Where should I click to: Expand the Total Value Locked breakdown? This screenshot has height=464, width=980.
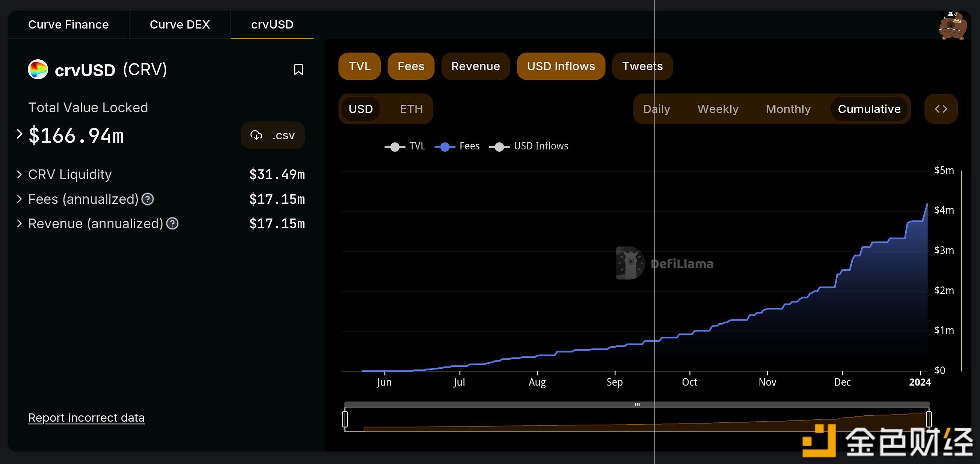coord(20,134)
